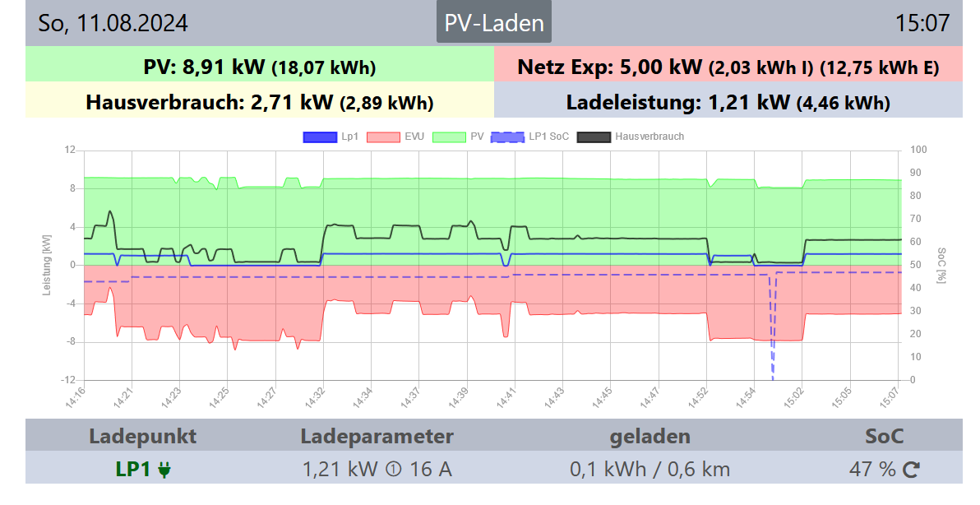Click the time 15:07 in header
This screenshot has width=980, height=505.
922,23
